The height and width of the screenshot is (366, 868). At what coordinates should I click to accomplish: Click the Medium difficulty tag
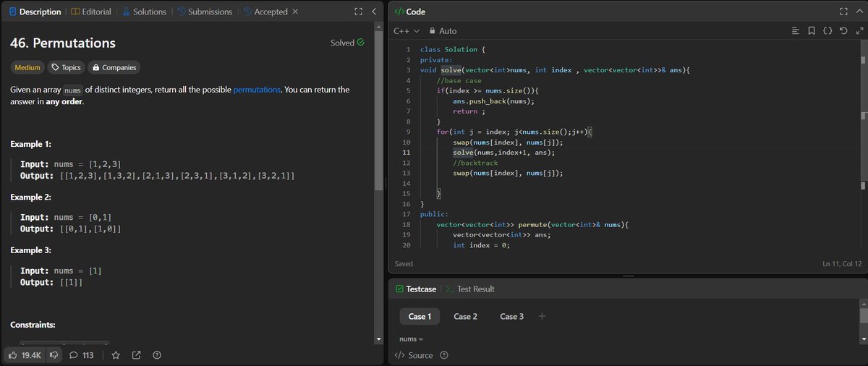click(x=27, y=67)
